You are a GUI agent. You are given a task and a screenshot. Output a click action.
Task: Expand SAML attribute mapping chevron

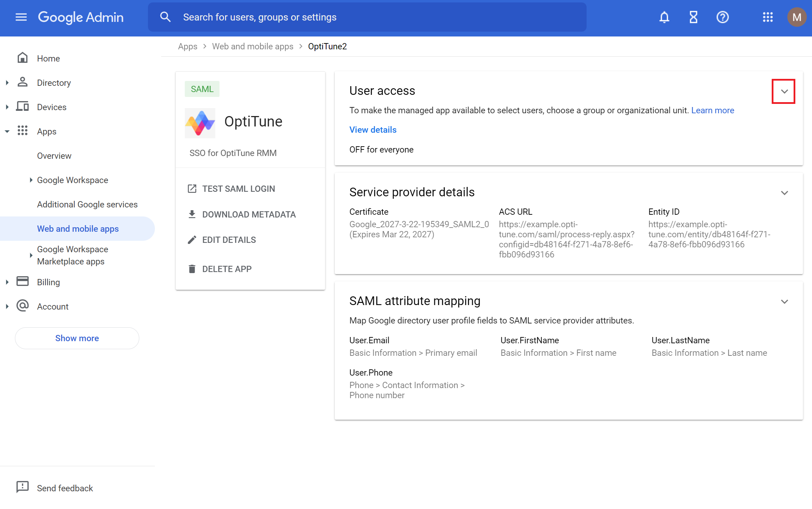784,302
